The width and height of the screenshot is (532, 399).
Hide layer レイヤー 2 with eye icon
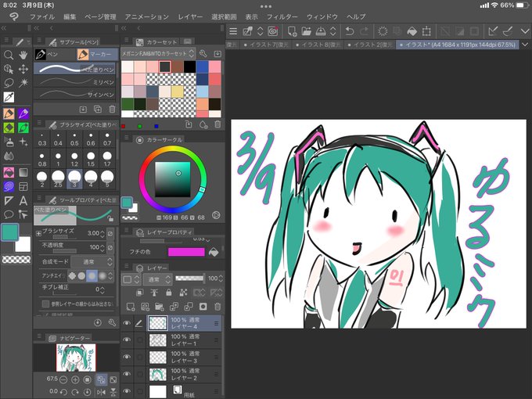tap(127, 374)
